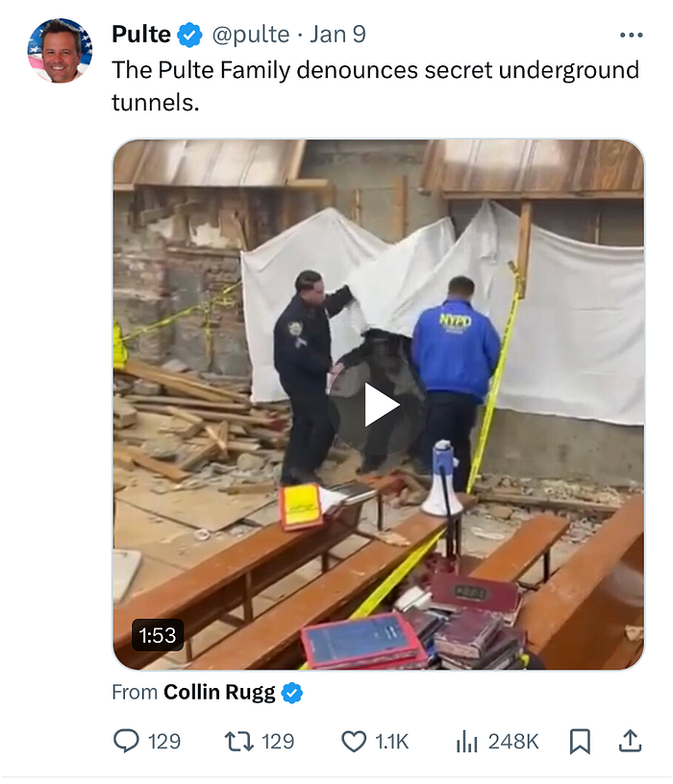
Task: Open the Pulte display name link
Action: (x=141, y=35)
